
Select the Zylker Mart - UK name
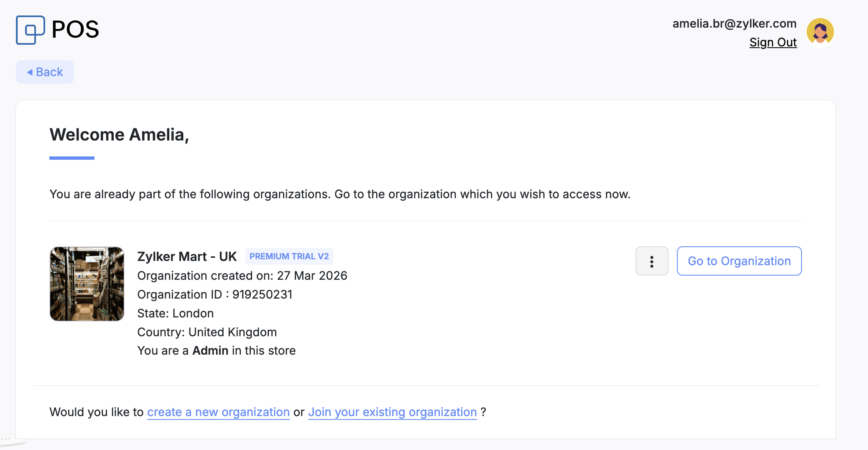187,256
